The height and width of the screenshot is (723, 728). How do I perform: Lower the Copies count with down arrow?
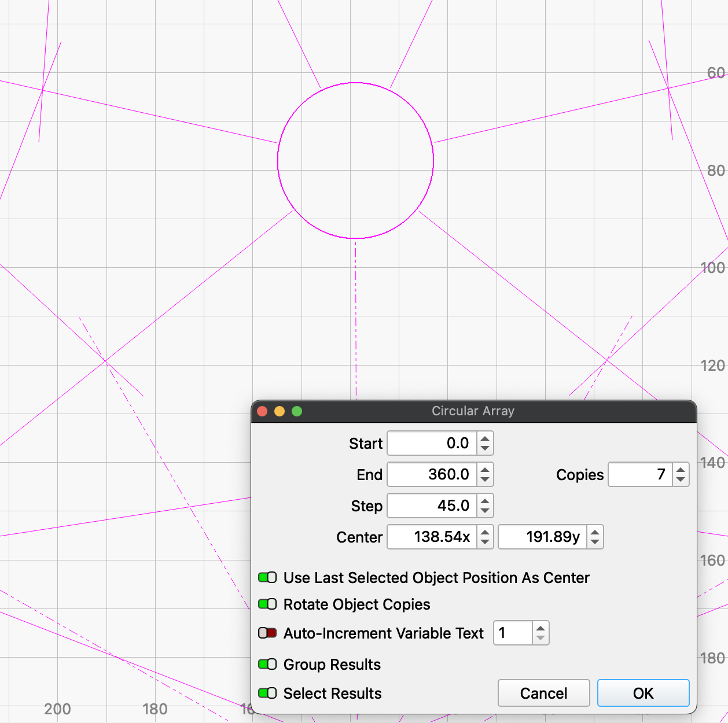click(681, 480)
